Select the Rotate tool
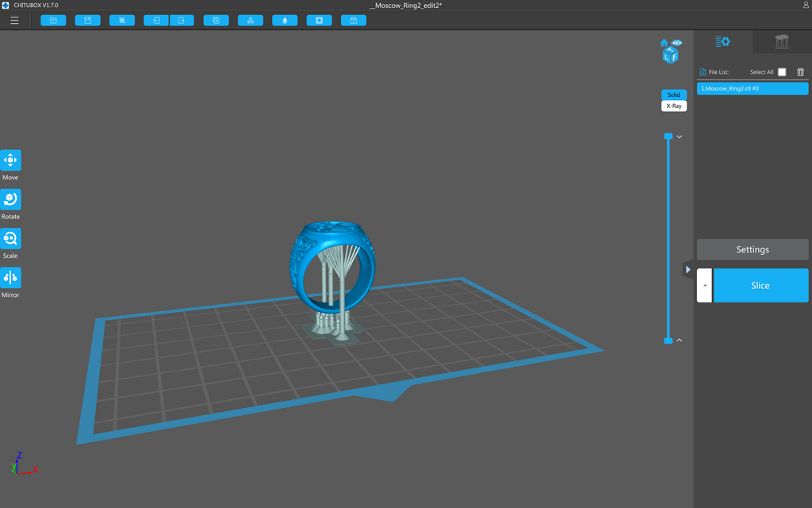 click(x=10, y=199)
